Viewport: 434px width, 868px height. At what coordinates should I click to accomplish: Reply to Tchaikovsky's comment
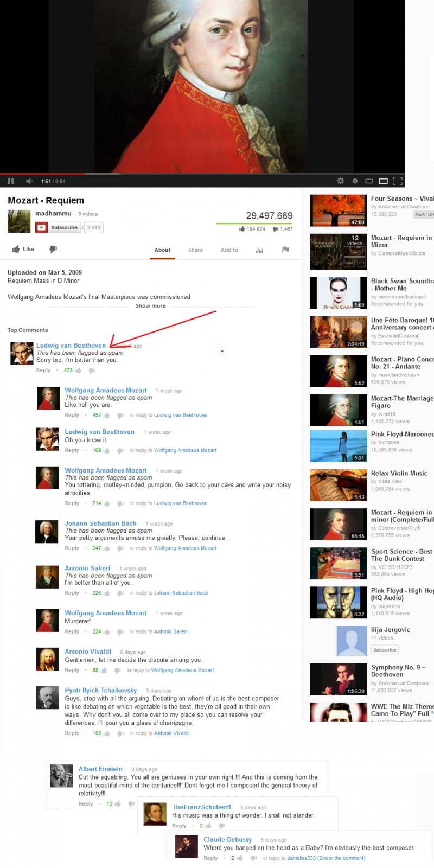72,733
